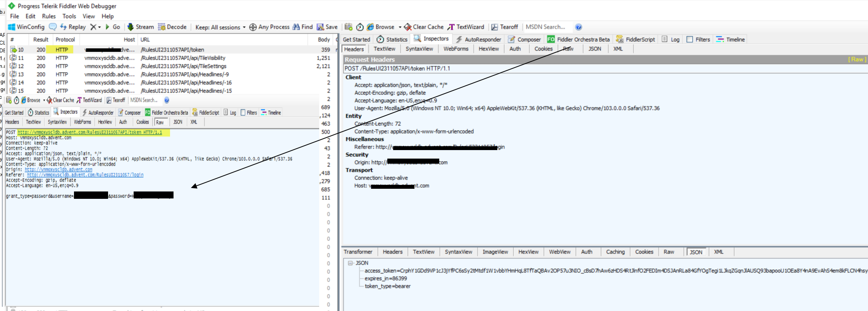Viewport: 868px width, 311px height.
Task: Select the token_type=bearer JSON node
Action: tap(387, 286)
